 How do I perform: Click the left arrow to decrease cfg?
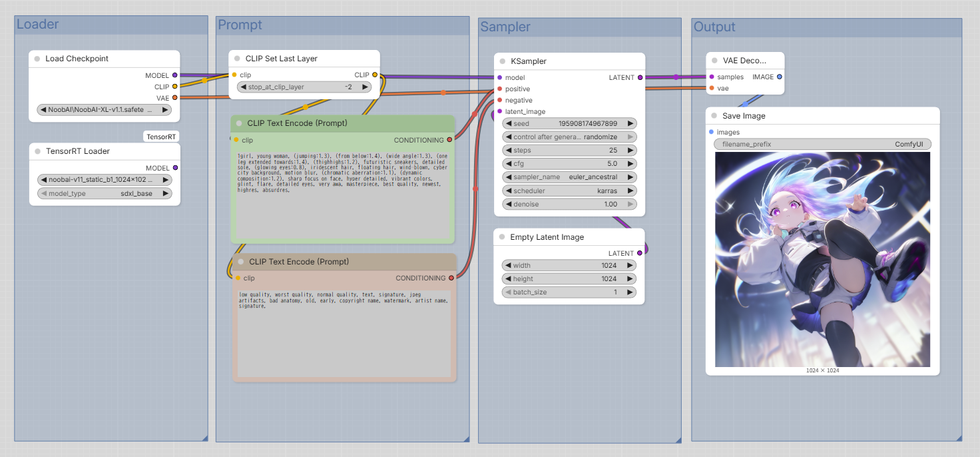pos(509,164)
